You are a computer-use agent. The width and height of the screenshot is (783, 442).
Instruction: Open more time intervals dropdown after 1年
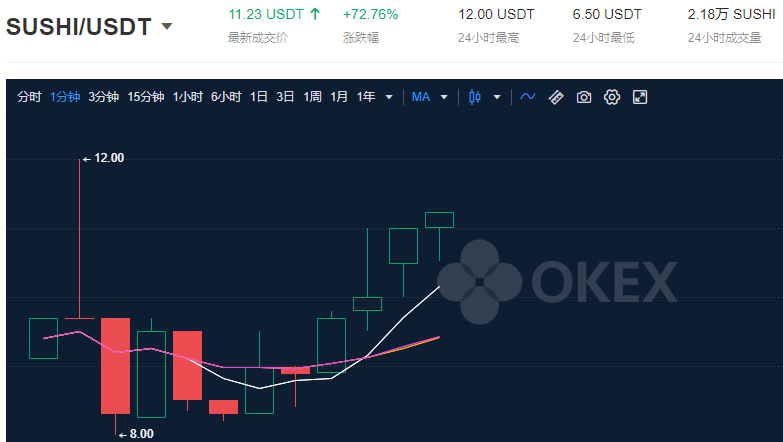click(x=389, y=97)
